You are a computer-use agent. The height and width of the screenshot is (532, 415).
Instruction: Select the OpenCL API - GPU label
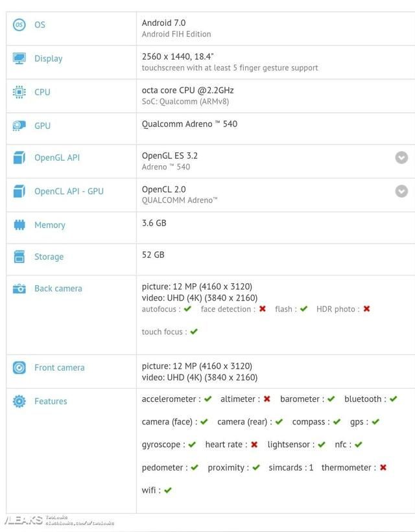click(69, 191)
